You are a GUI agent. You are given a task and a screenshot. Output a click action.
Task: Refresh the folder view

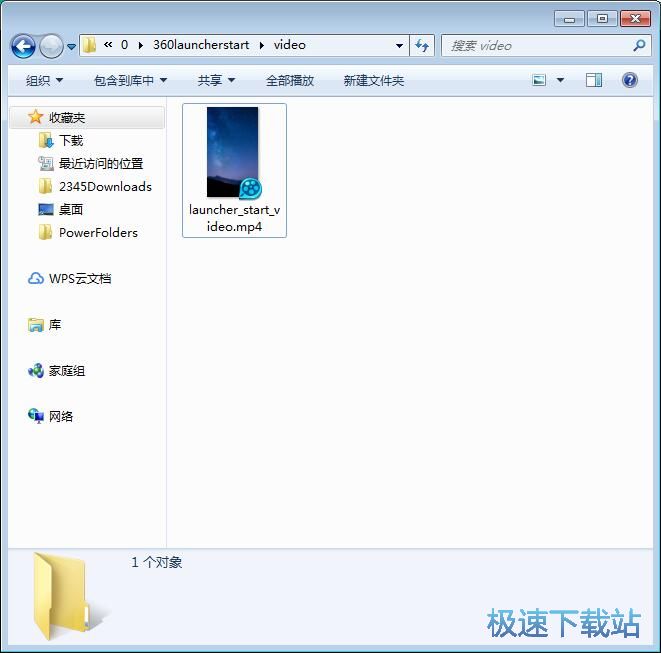point(422,46)
